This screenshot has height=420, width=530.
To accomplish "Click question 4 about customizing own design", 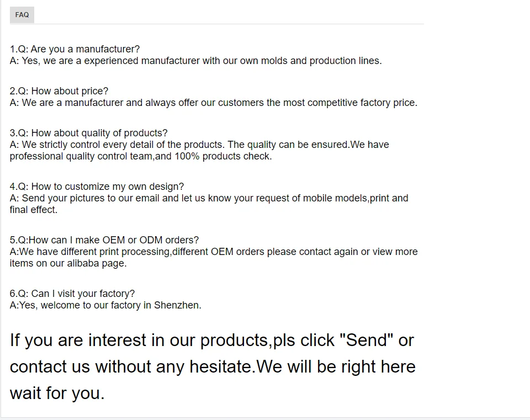I will (97, 187).
